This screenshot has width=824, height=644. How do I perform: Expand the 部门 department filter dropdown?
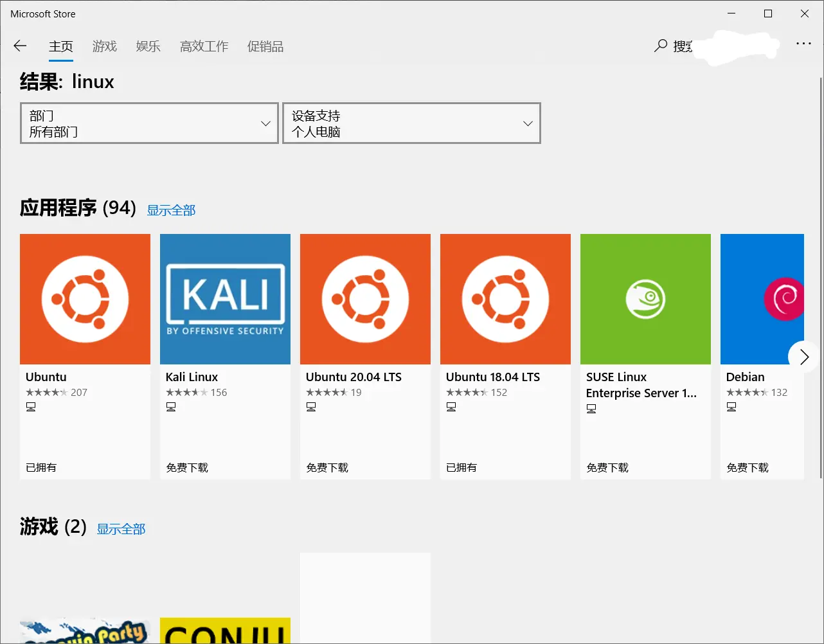pyautogui.click(x=149, y=123)
